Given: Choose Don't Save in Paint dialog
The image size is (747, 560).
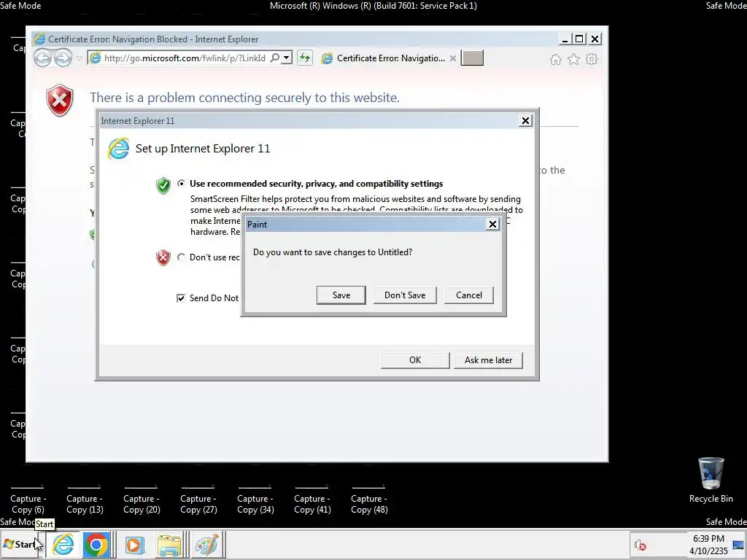Looking at the screenshot, I should tap(405, 295).
